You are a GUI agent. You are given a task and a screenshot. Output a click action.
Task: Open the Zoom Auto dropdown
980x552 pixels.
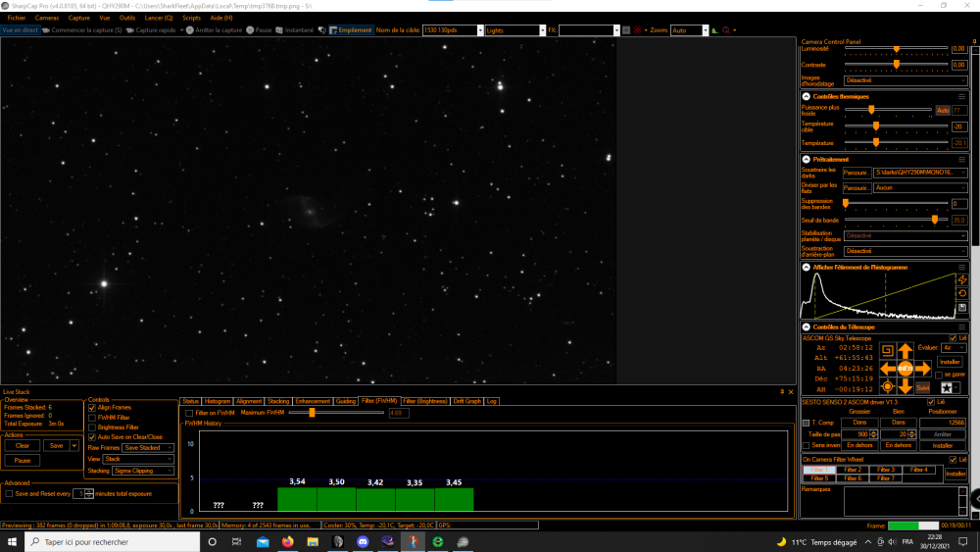point(689,30)
